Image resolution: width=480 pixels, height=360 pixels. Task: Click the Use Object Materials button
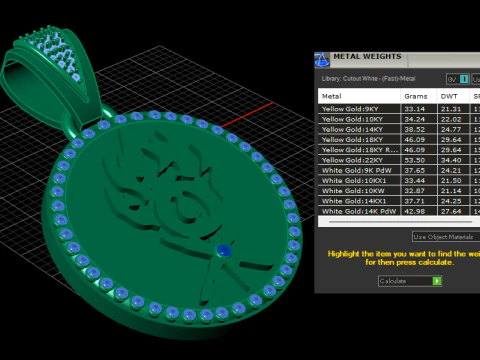[446, 237]
